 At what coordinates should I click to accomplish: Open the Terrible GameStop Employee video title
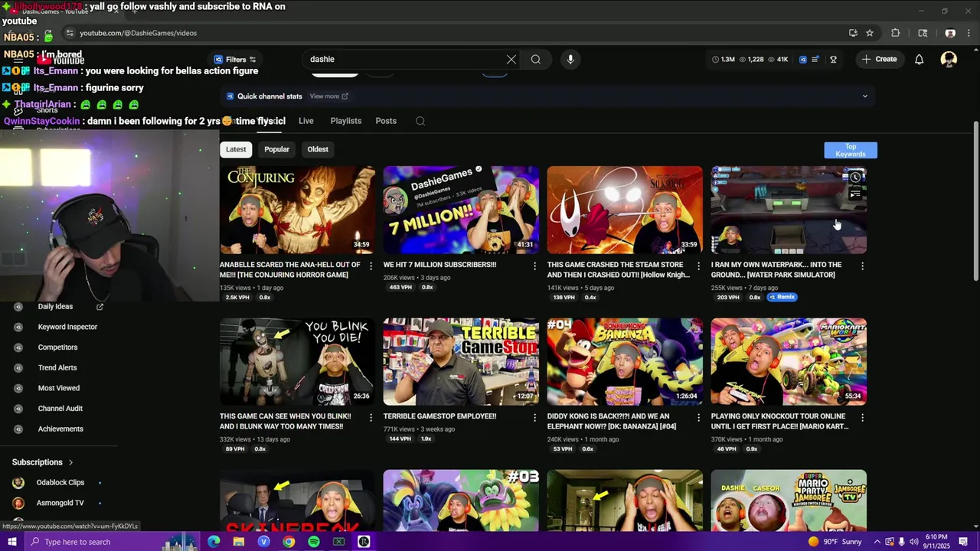pyautogui.click(x=439, y=416)
